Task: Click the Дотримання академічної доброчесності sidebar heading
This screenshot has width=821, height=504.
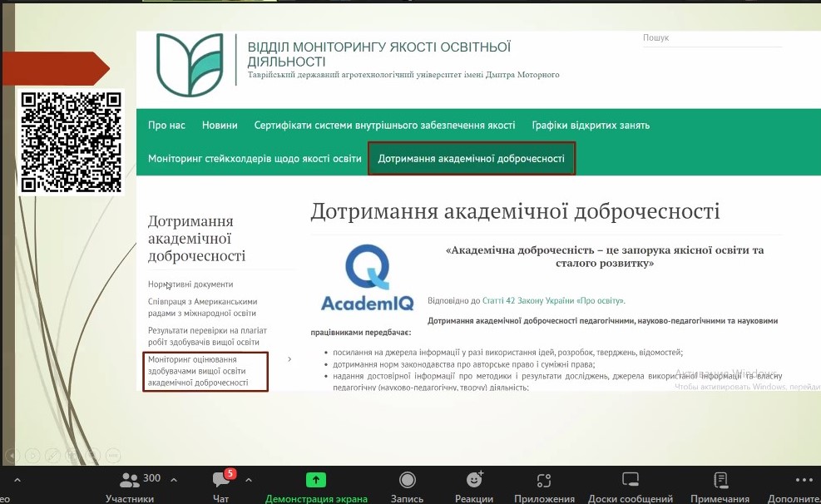Action: [197, 239]
